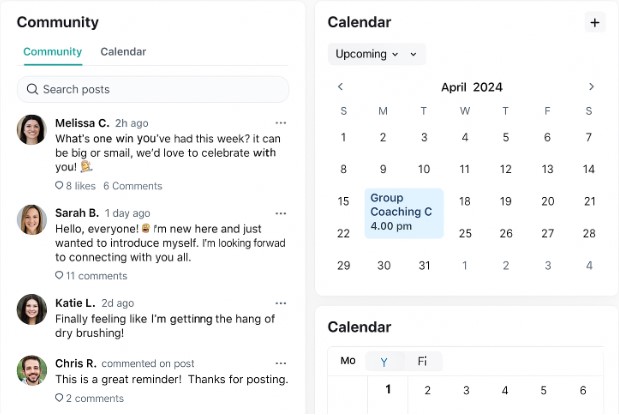Open the Upcoming filter dropdown

(367, 54)
